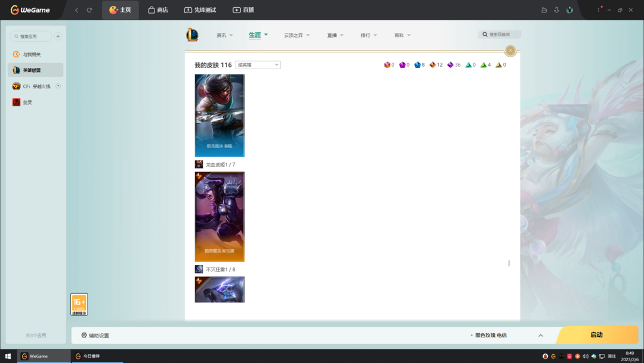Select CF: 穿越火线 in the sidebar
Viewport: 644px width, 363px height.
(x=36, y=87)
